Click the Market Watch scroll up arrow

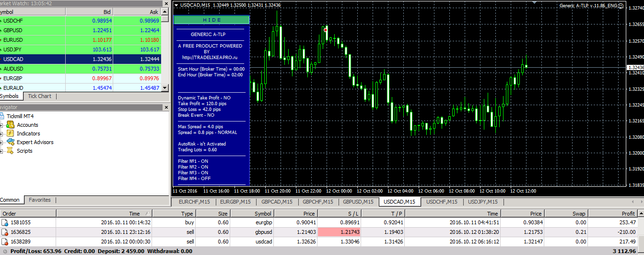click(165, 11)
